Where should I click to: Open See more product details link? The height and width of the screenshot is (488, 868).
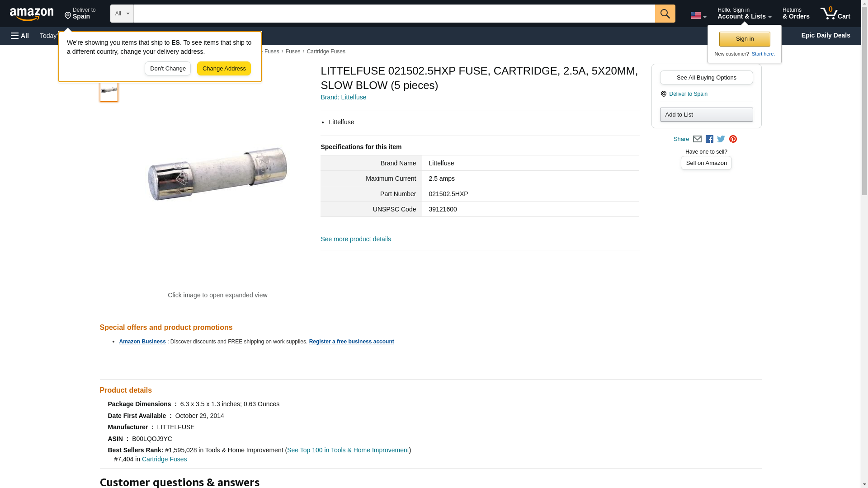356,239
